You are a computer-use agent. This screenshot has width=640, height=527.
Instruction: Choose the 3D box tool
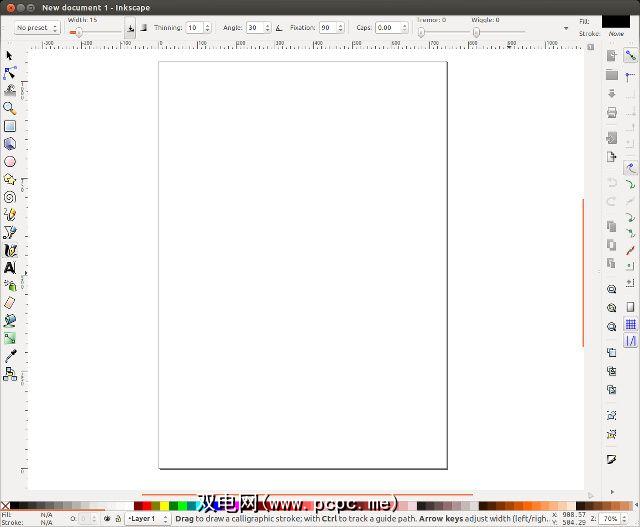(10, 144)
